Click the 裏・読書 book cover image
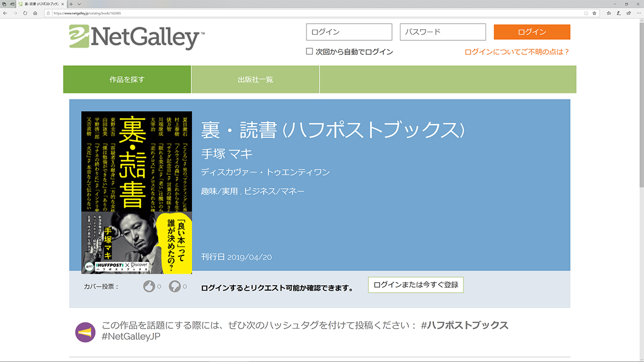Image resolution: width=644 pixels, height=362 pixels. (137, 193)
